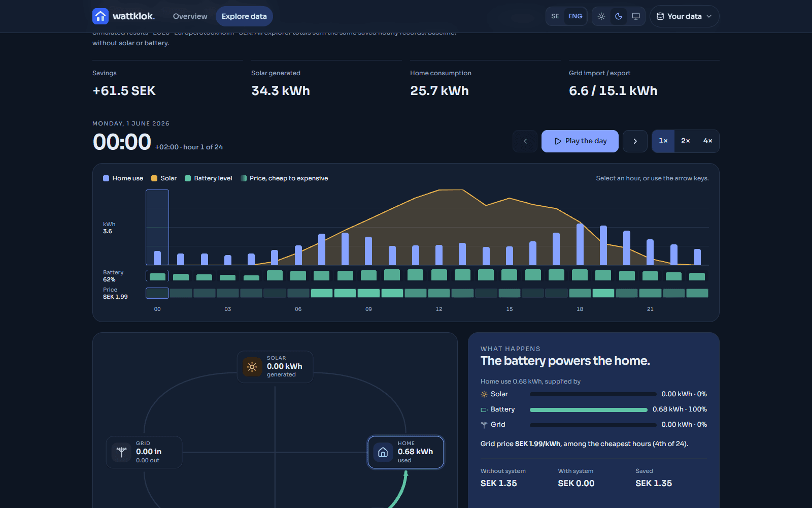Switch language to ENG

click(x=575, y=16)
